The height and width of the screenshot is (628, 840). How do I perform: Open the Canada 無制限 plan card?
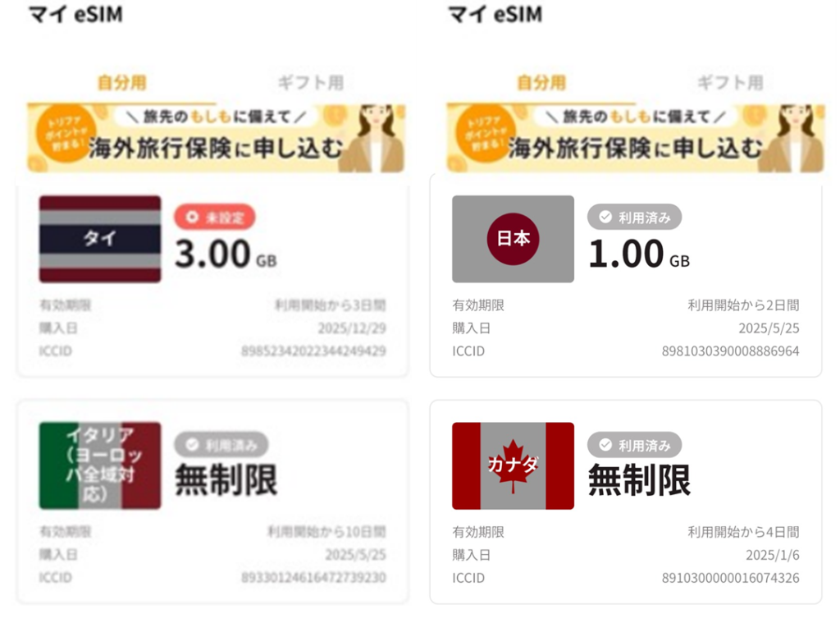[626, 502]
